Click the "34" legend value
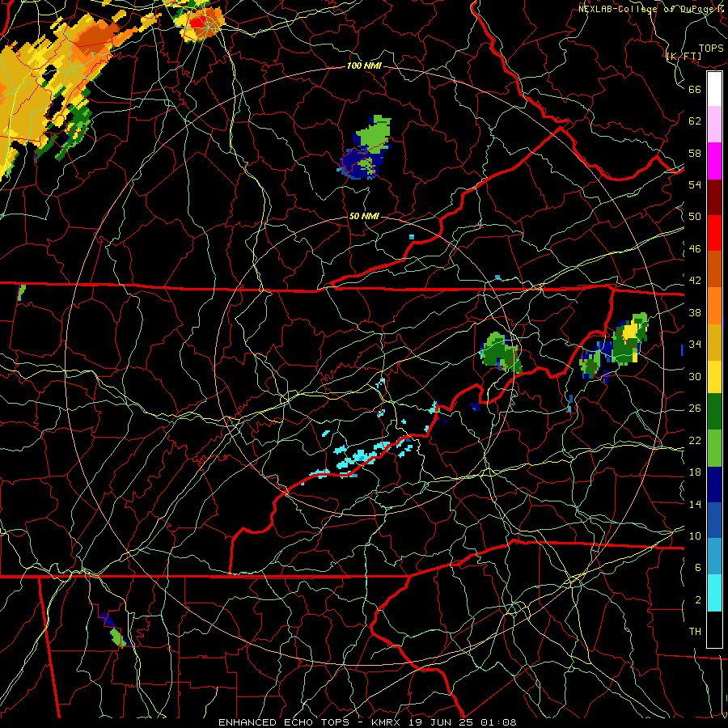Screen dimensions: 728x728 695,345
